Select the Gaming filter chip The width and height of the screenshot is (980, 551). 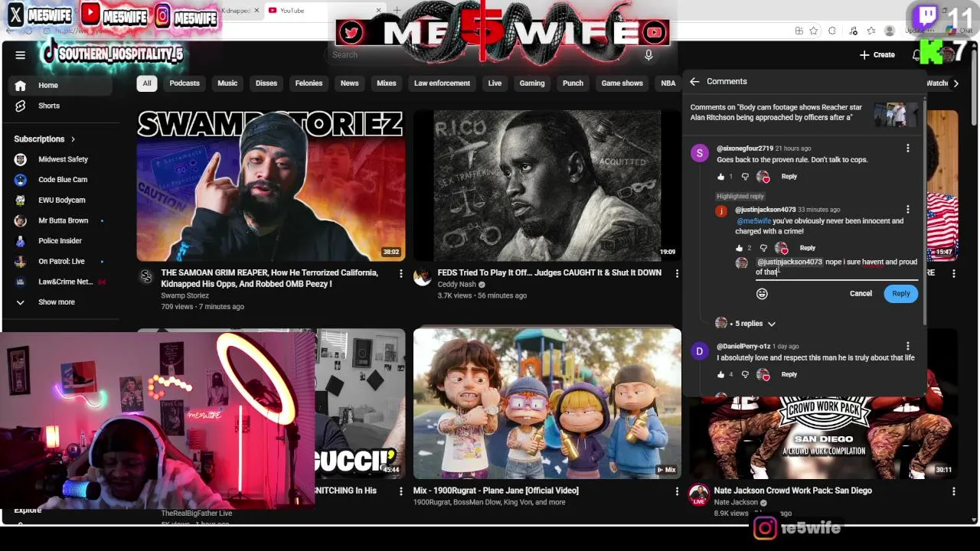pyautogui.click(x=532, y=83)
